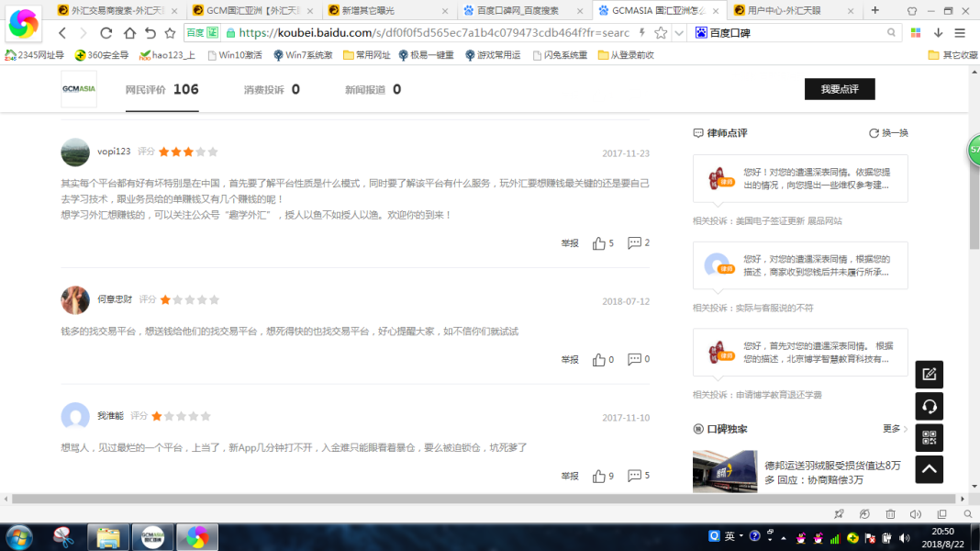Open customer service headset icon

click(929, 406)
